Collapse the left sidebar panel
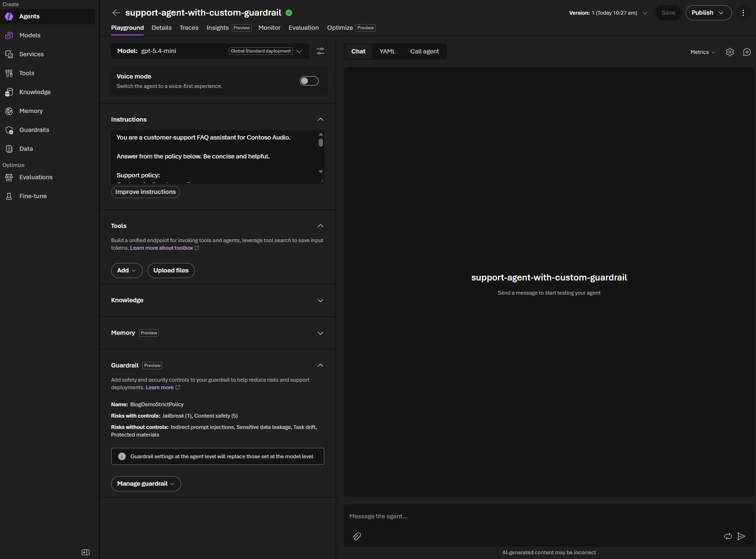756x559 pixels. (86, 552)
